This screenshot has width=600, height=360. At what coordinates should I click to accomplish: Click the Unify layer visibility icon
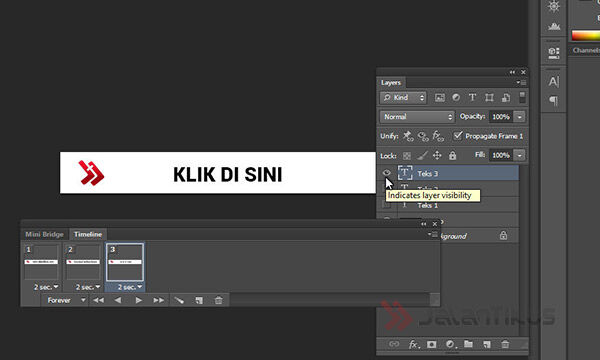tap(423, 136)
